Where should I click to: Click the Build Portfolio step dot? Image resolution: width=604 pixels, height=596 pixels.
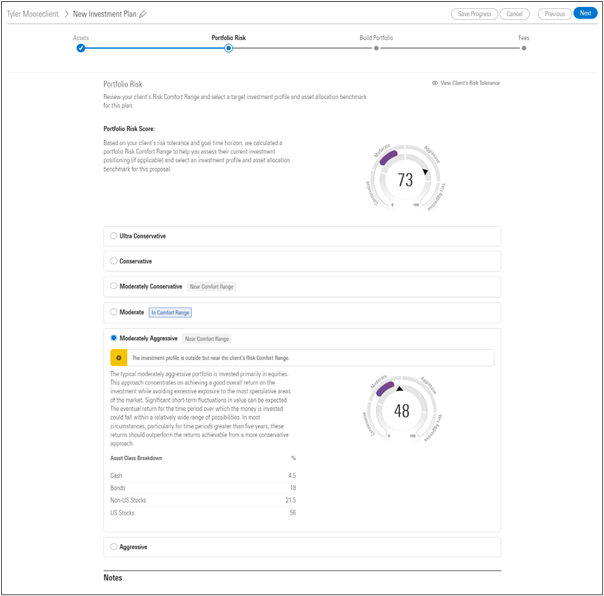(x=376, y=48)
